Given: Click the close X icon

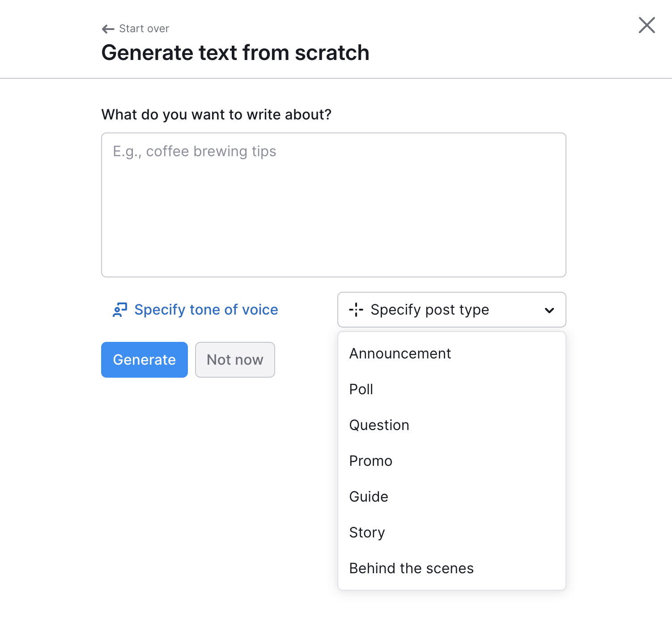Looking at the screenshot, I should [x=646, y=26].
